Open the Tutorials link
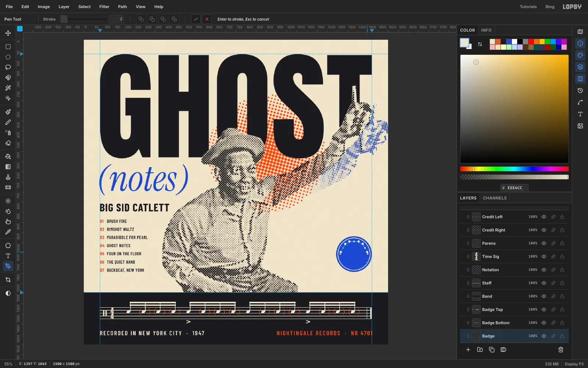588x368 pixels. tap(528, 7)
